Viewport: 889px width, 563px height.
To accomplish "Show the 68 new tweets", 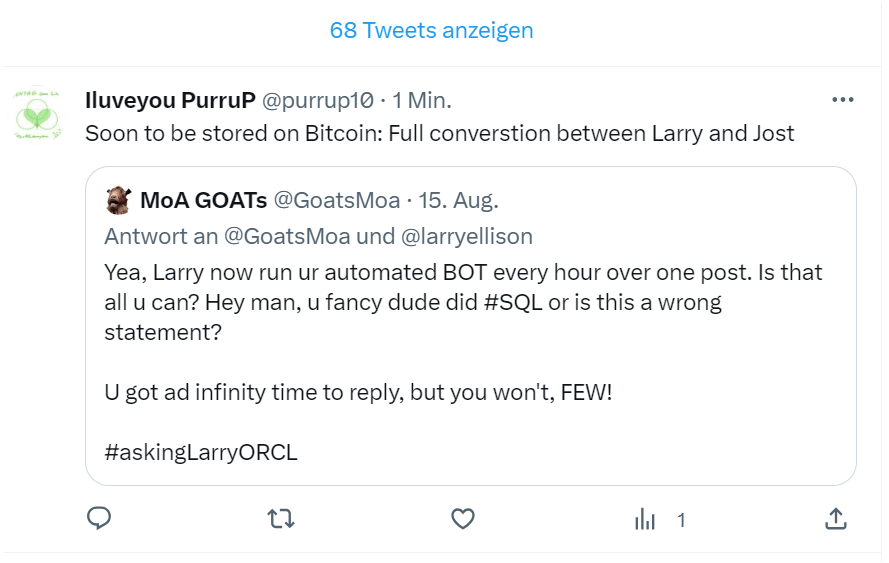I will [431, 30].
